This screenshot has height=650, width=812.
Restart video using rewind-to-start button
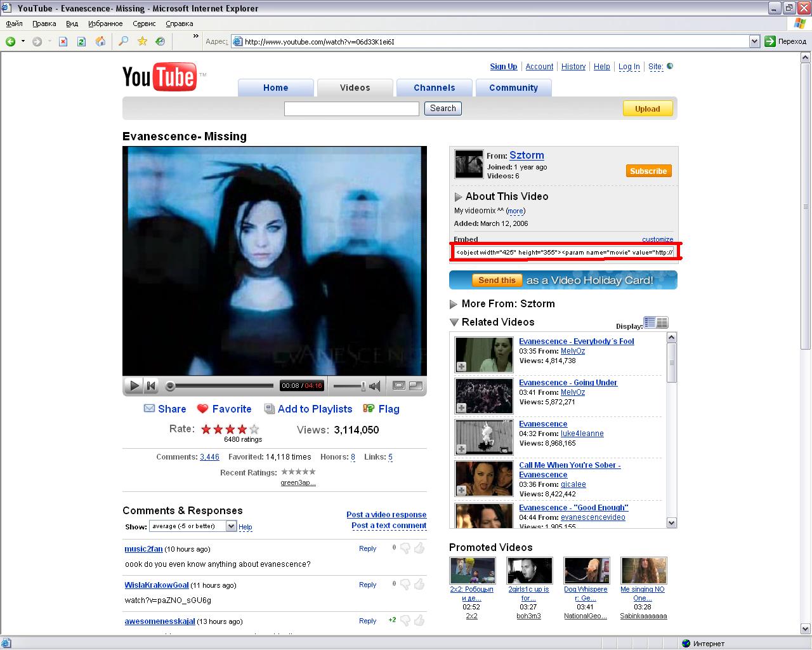(151, 385)
